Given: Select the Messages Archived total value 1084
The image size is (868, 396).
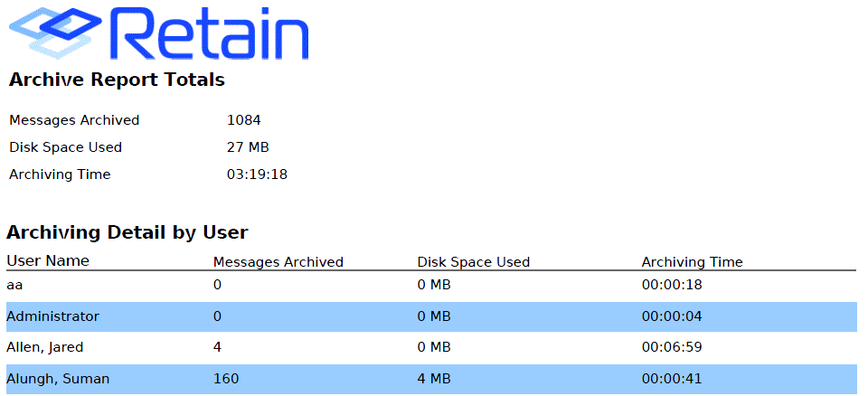Looking at the screenshot, I should tap(243, 120).
